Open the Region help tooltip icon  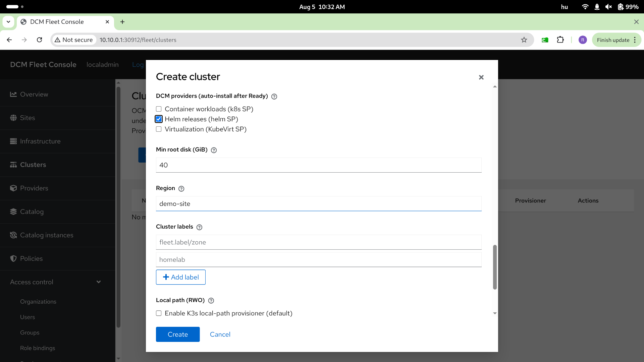pos(181,189)
